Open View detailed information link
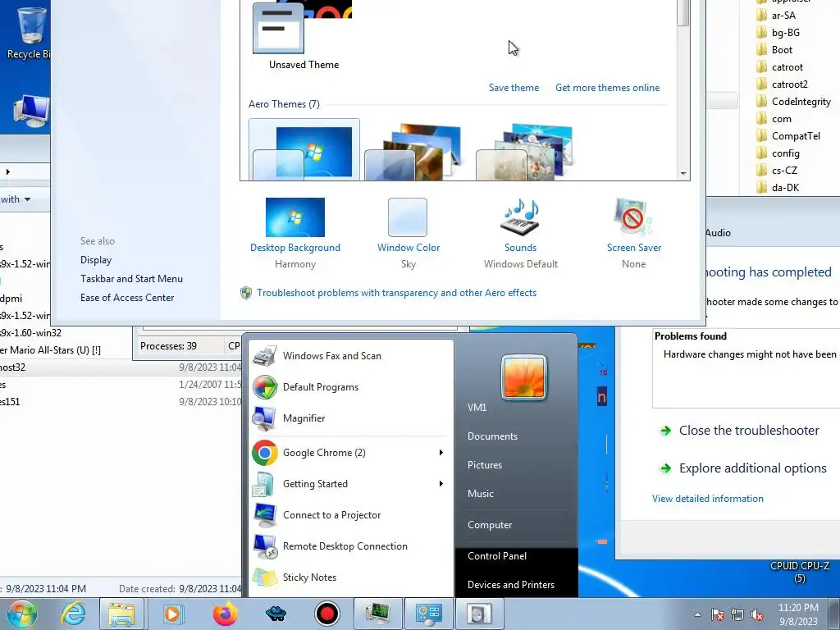 pyautogui.click(x=708, y=498)
